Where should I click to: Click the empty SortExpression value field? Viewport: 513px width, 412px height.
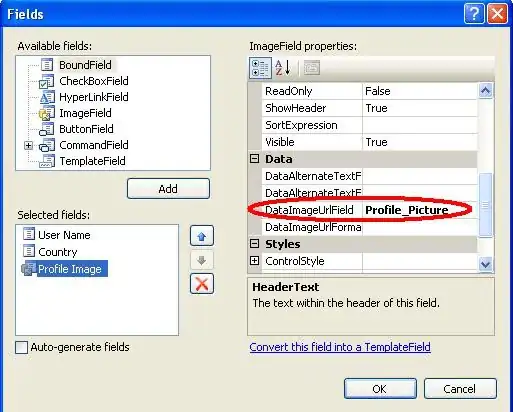click(x=420, y=125)
